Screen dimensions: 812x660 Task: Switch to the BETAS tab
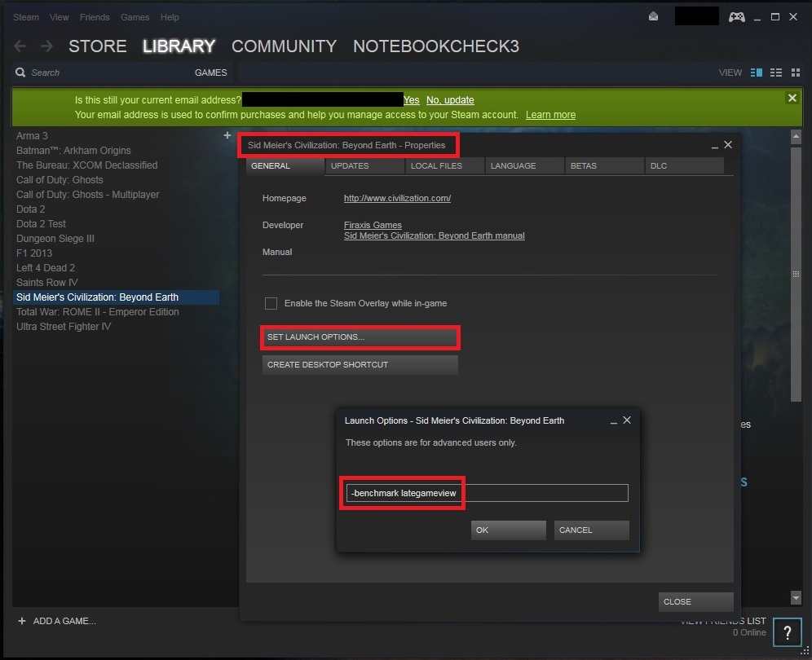coord(604,165)
